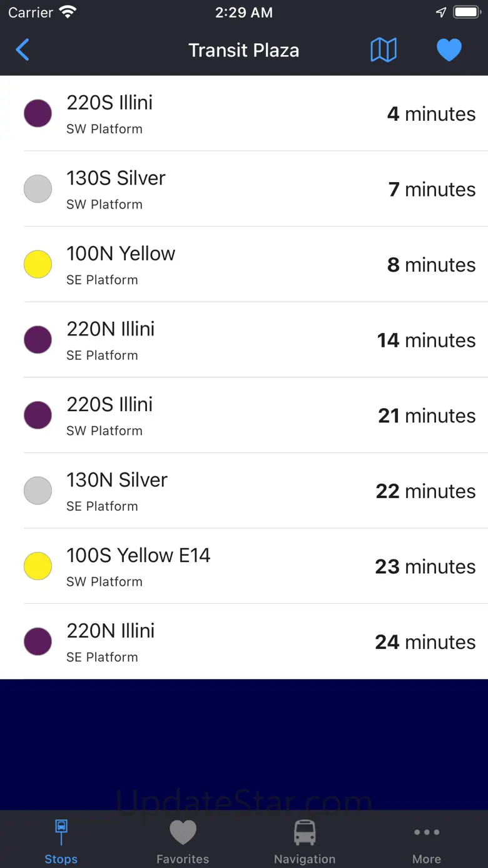Open the Navigation bus tab
This screenshot has height=868, width=488.
tap(305, 840)
